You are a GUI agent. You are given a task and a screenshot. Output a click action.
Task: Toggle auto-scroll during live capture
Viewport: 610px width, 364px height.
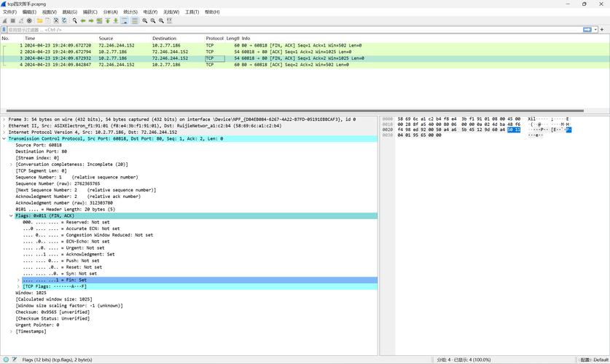click(125, 20)
